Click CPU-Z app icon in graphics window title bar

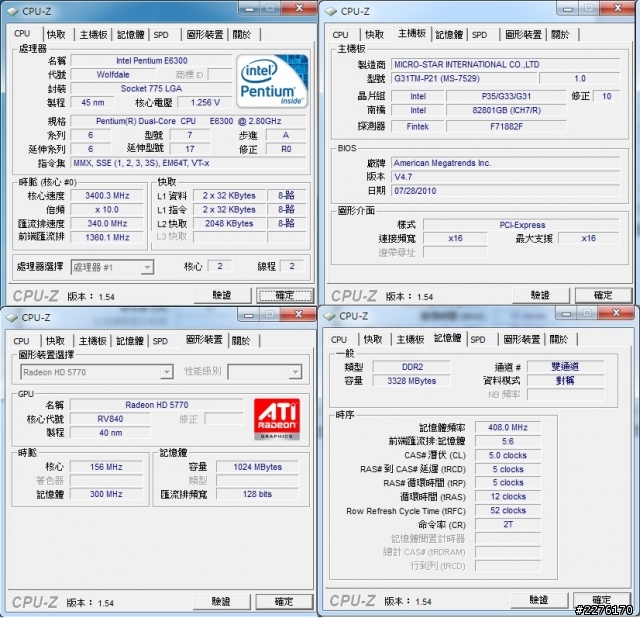(x=12, y=317)
